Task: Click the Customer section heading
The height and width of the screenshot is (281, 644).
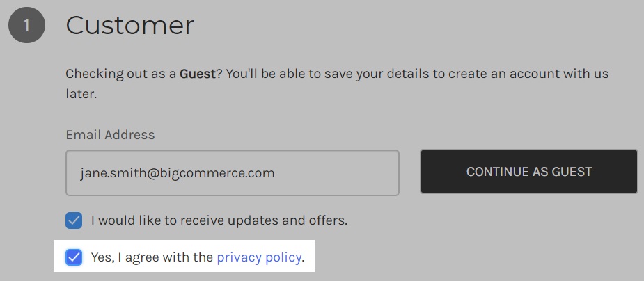Action: (129, 26)
